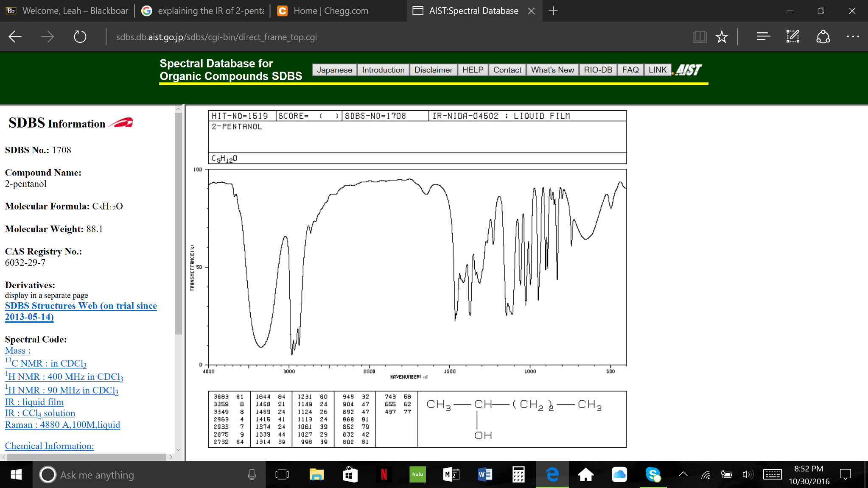The image size is (868, 488).
Task: Activate the Cortana microphone for voice search
Action: coord(252,474)
